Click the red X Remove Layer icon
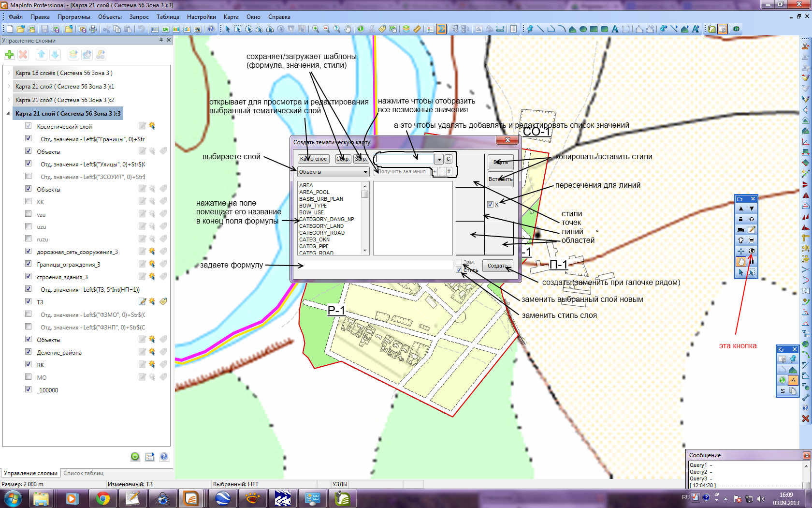Viewport: 812px width, 508px height. coord(23,55)
